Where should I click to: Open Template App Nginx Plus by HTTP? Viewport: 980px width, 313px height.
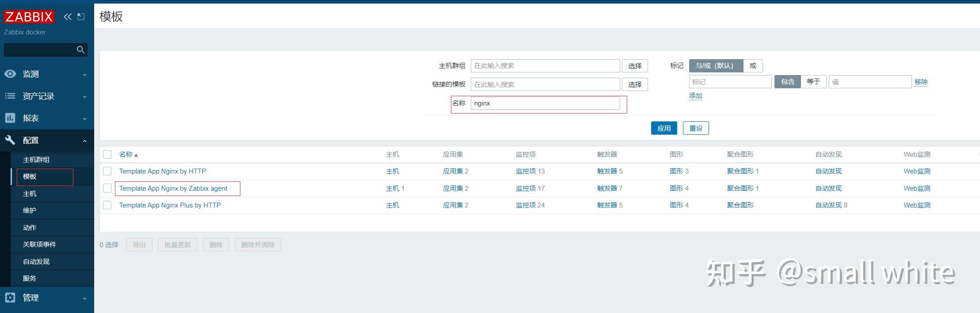point(170,205)
